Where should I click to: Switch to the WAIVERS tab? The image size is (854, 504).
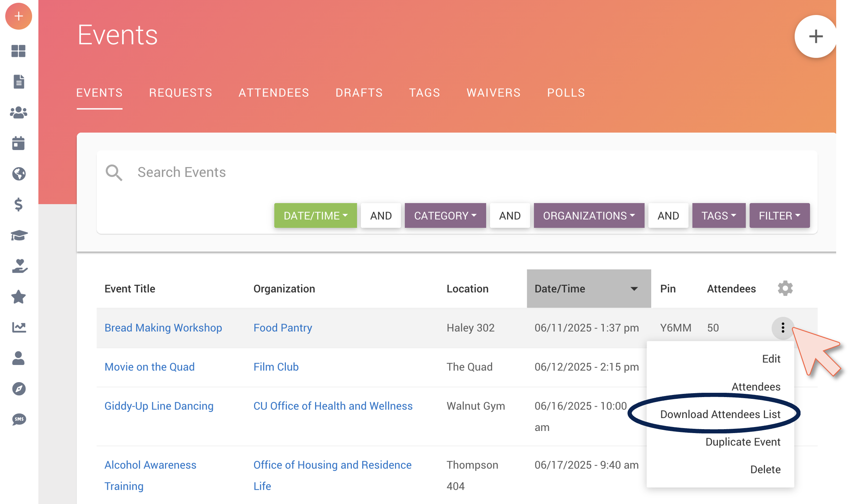494,93
